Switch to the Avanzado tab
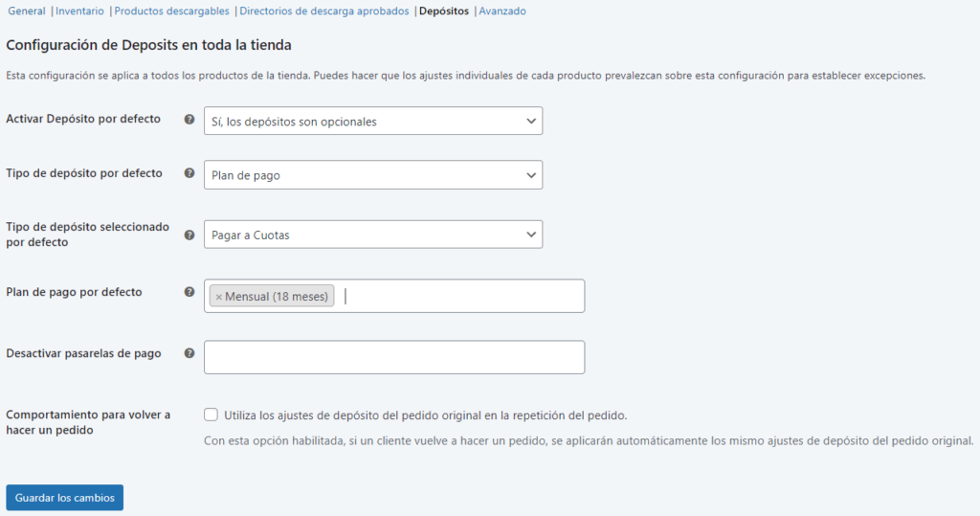The width and height of the screenshot is (980, 516). 502,11
